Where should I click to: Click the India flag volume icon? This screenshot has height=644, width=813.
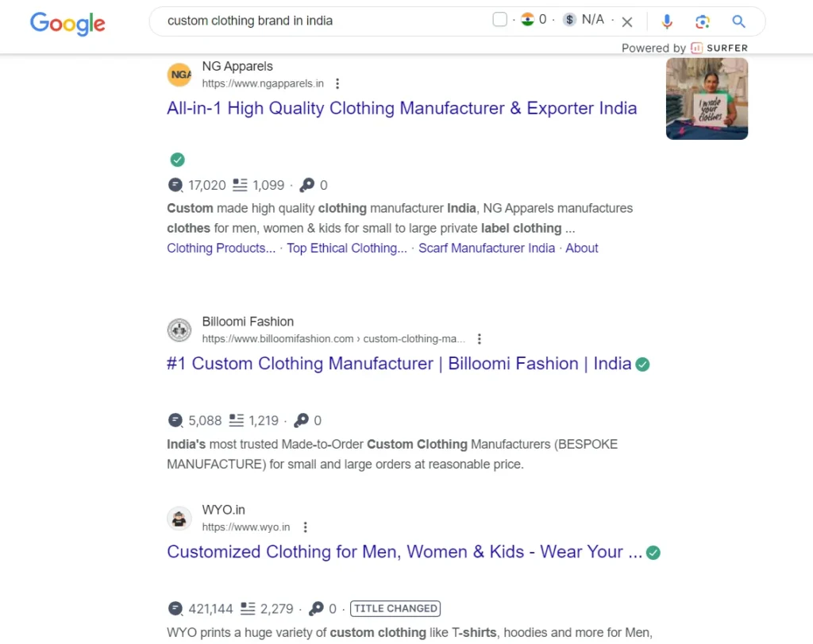527,20
